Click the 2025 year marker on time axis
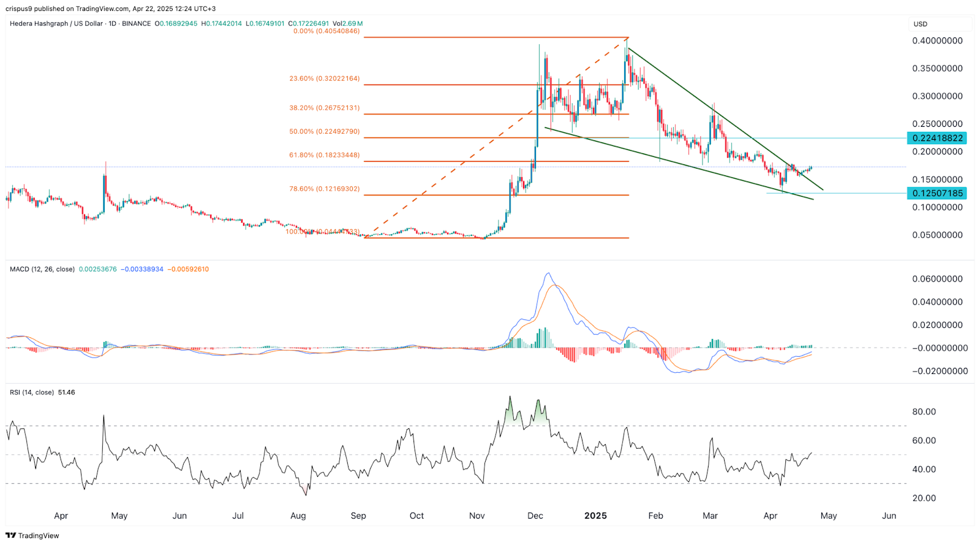Screen dimensions: 980x545 click(595, 516)
